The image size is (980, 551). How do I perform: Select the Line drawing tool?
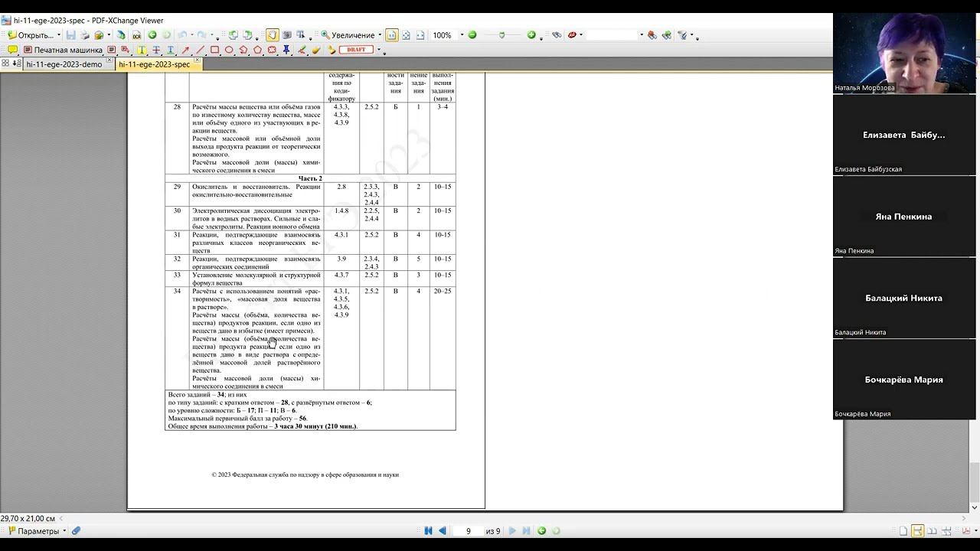point(200,50)
